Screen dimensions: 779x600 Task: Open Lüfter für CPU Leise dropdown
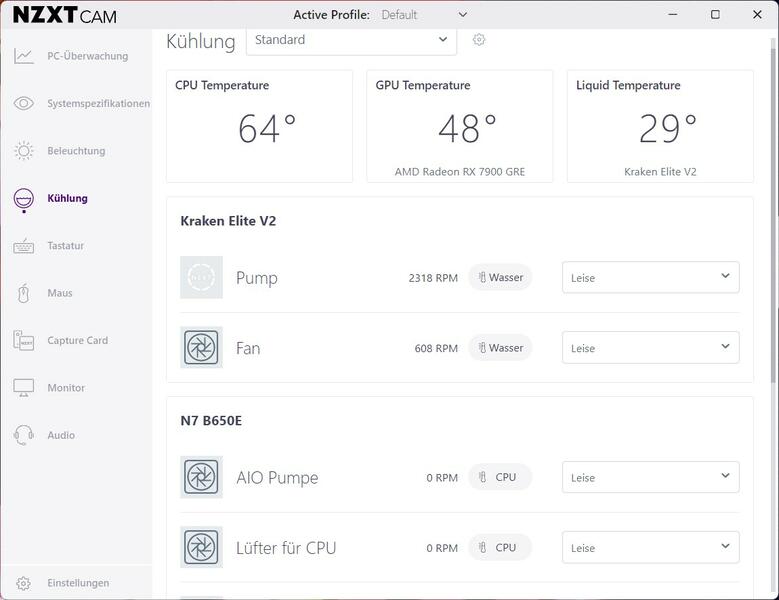[650, 547]
